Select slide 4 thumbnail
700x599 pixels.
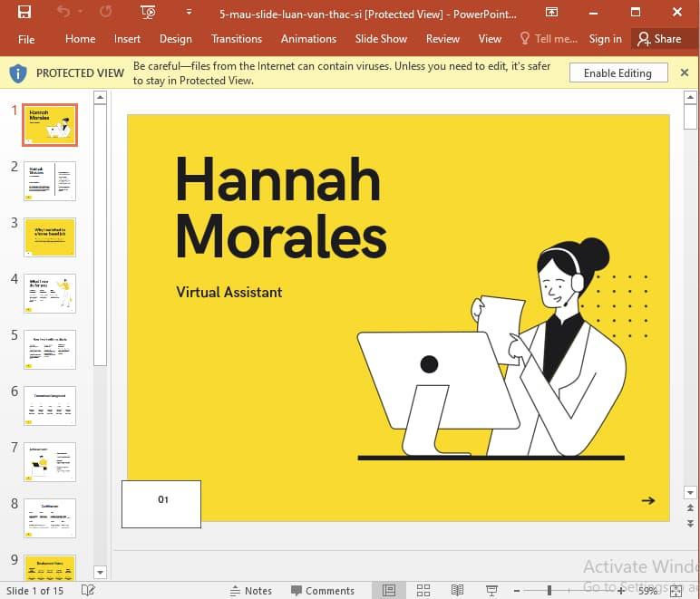click(x=50, y=294)
